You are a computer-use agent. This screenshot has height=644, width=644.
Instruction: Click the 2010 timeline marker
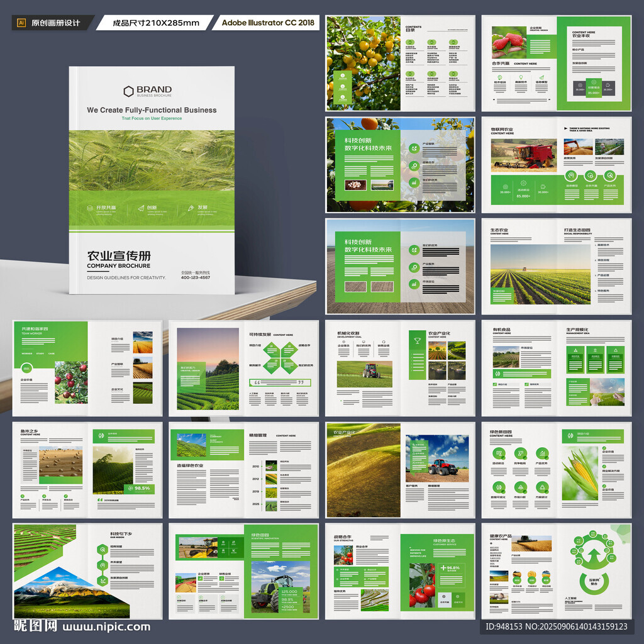point(255,467)
